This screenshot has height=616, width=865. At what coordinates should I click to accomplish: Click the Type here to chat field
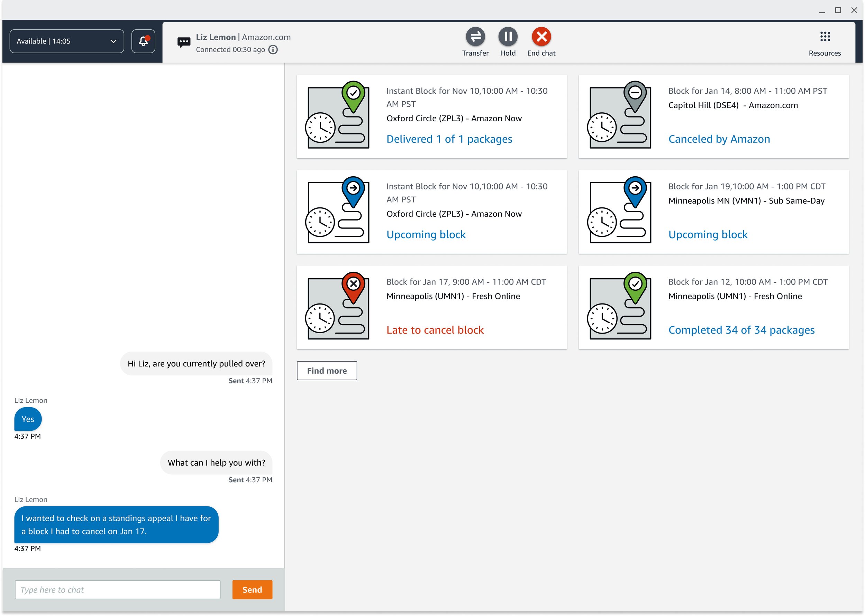[117, 589]
